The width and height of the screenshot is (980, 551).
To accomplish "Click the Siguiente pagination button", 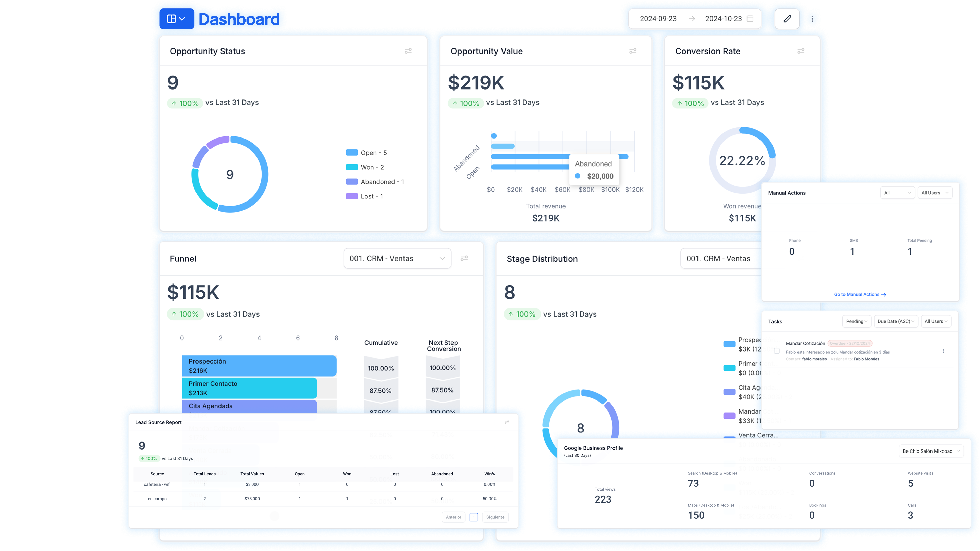I will point(495,517).
